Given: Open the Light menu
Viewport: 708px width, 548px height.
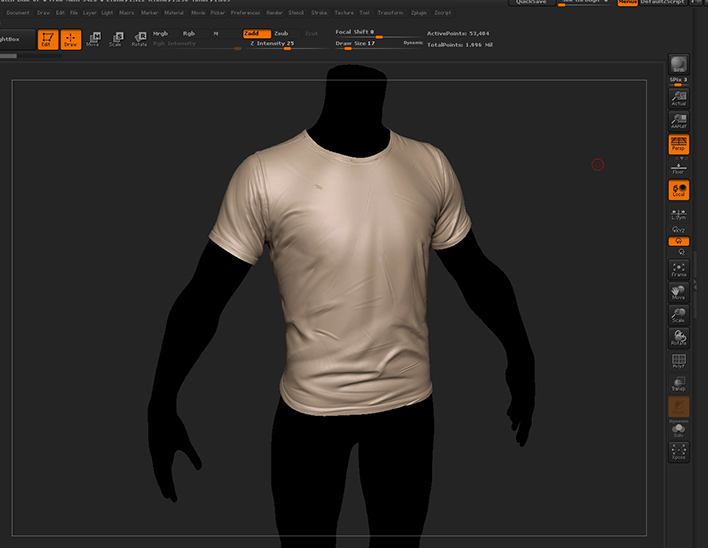Looking at the screenshot, I should 107,13.
